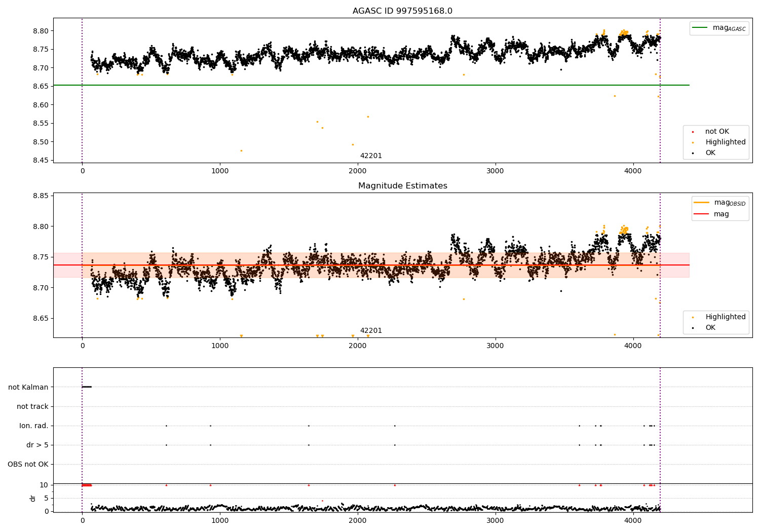
Task: Click the lowest orange outlier point in top plot
Action: pos(241,150)
